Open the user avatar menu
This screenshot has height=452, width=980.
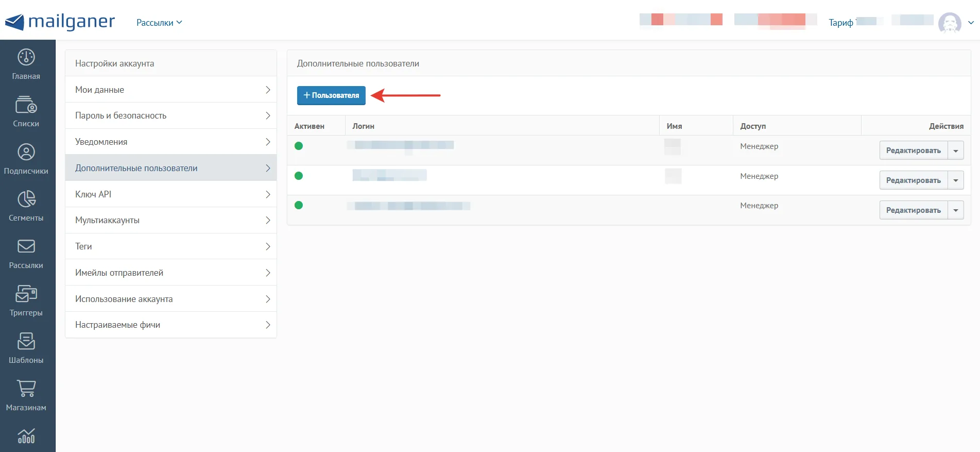[x=950, y=23]
